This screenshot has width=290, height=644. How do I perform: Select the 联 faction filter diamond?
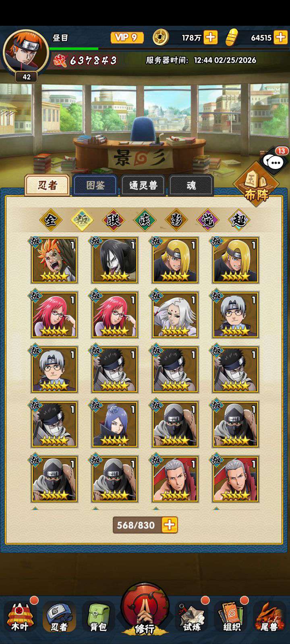[114, 220]
